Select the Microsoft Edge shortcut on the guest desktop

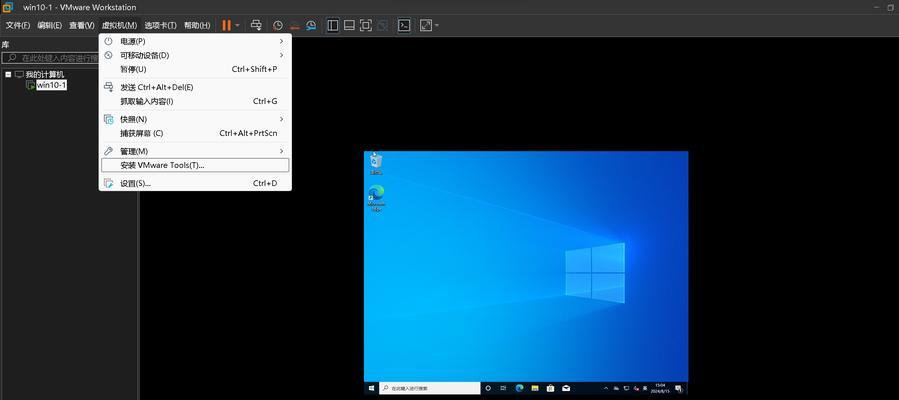tap(376, 198)
